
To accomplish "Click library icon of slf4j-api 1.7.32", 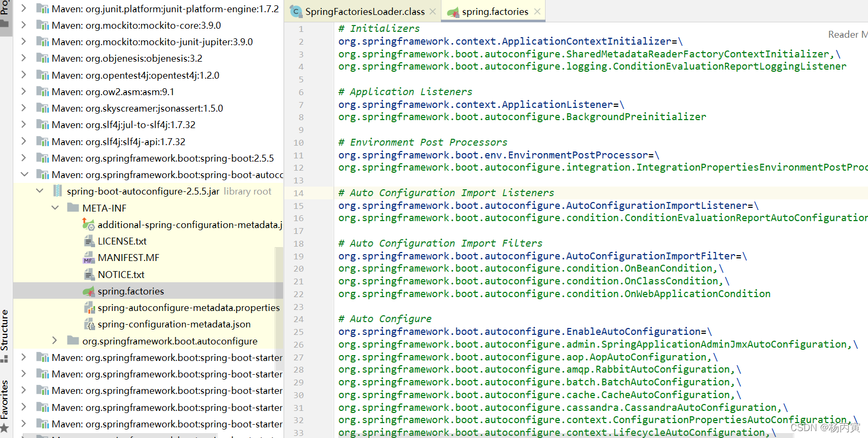I will coord(42,141).
